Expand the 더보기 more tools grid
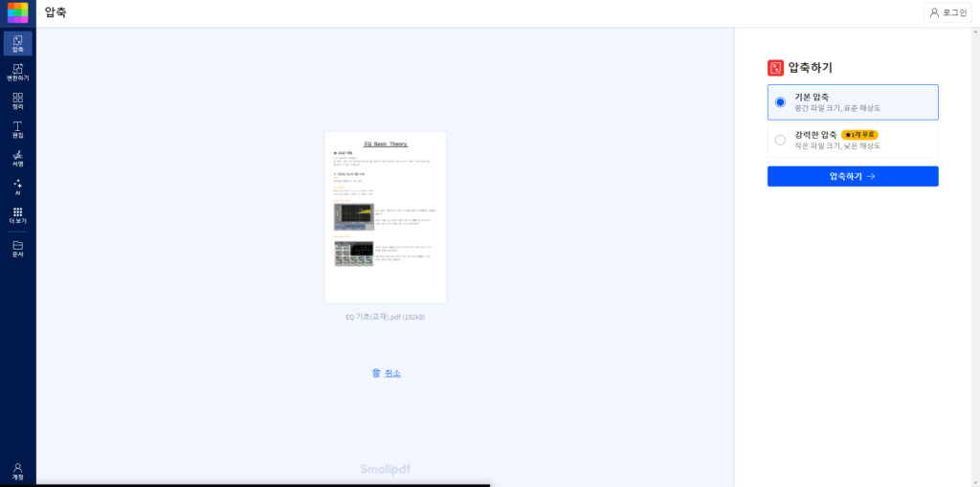The image size is (980, 487). 17,215
